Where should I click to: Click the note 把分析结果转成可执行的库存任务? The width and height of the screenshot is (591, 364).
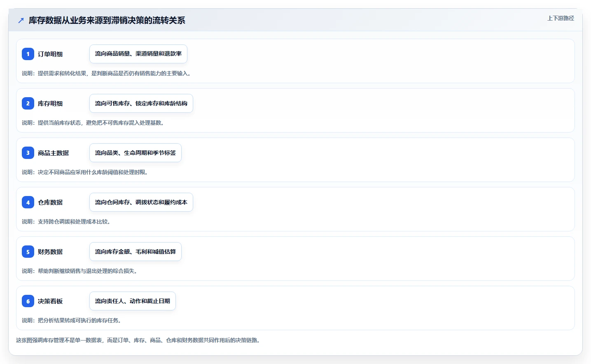click(x=71, y=320)
